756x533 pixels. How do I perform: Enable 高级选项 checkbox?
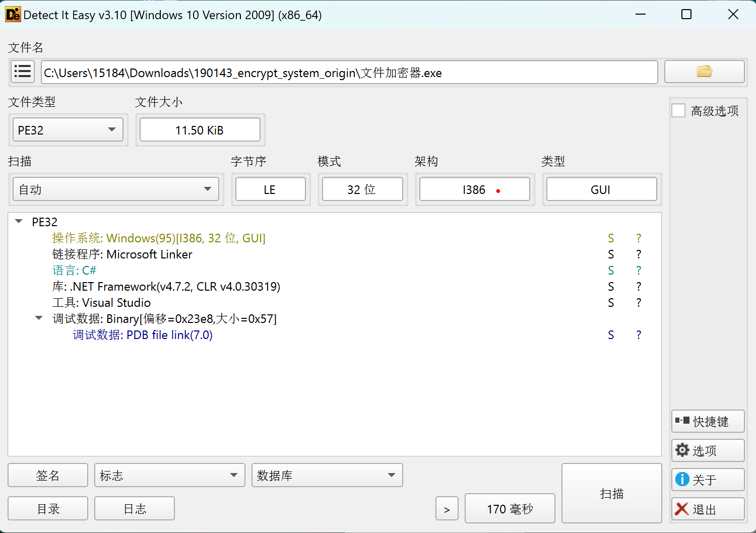coord(678,111)
